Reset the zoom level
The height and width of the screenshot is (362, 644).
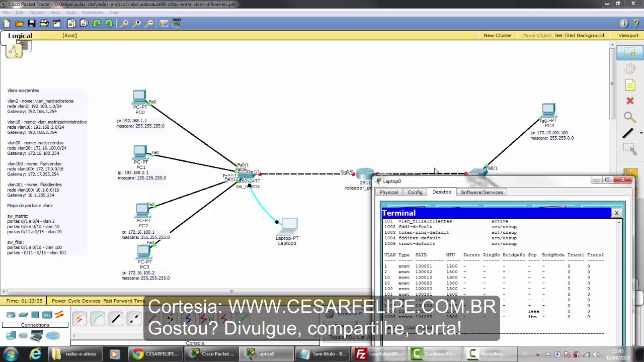[136, 23]
